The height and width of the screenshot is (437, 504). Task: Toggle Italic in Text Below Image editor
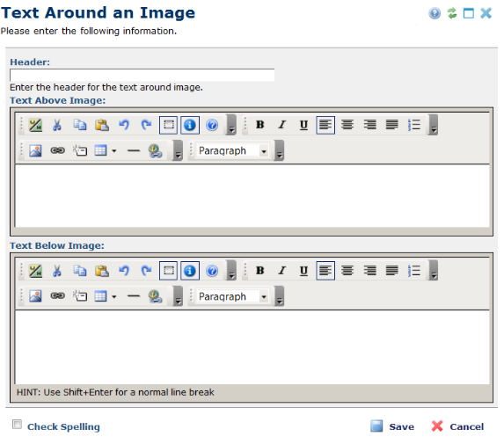[x=281, y=271]
